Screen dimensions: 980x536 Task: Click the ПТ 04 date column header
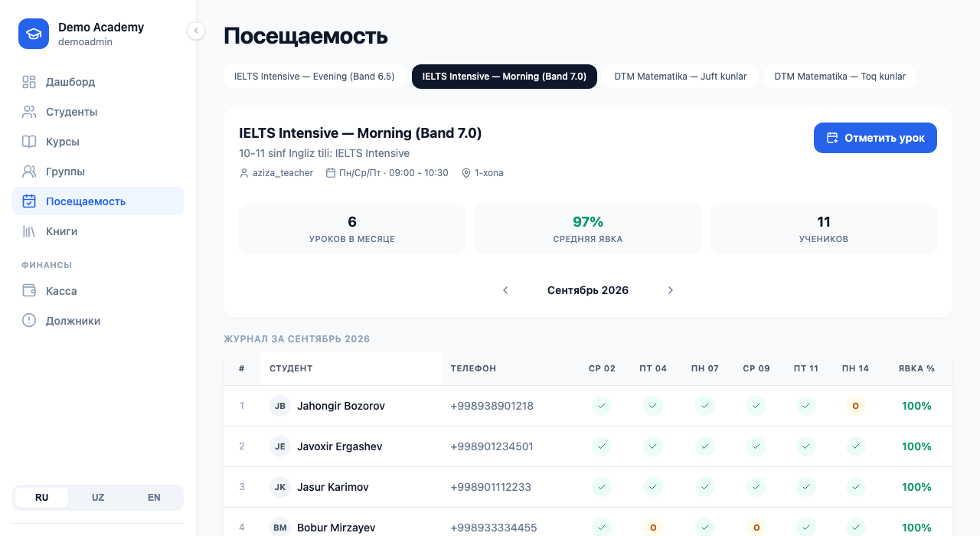[x=653, y=368]
